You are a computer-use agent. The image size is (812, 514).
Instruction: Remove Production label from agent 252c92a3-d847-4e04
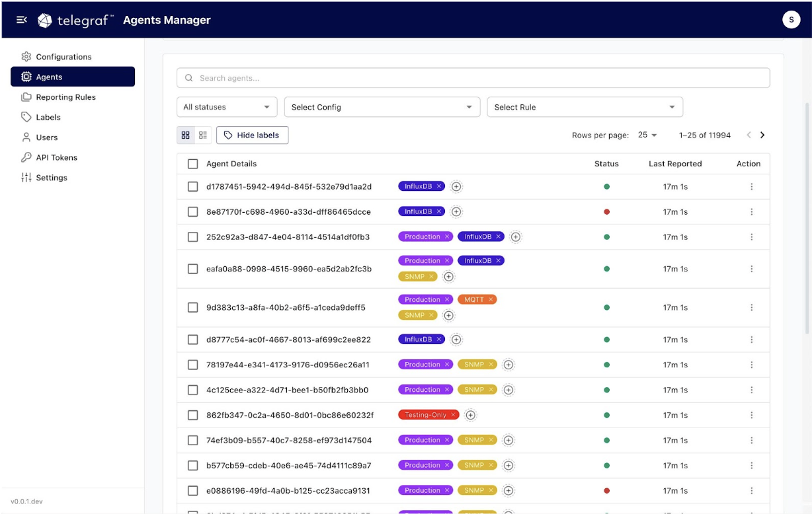point(447,237)
